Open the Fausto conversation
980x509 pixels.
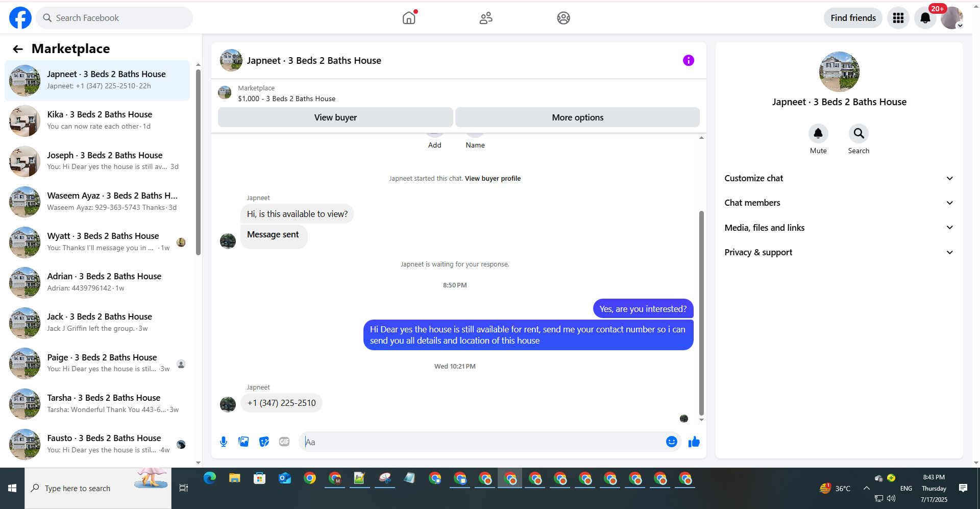point(97,444)
